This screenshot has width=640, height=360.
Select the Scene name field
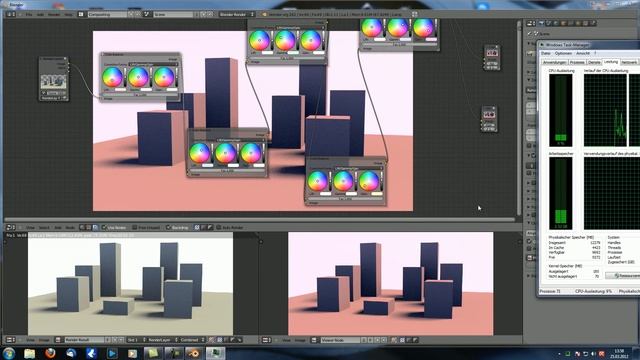coord(174,14)
